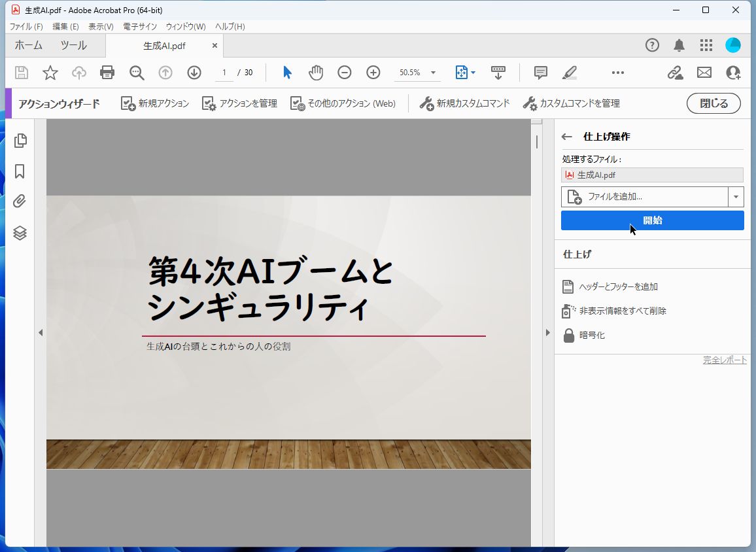Open the page thumbnails panel

[20, 140]
